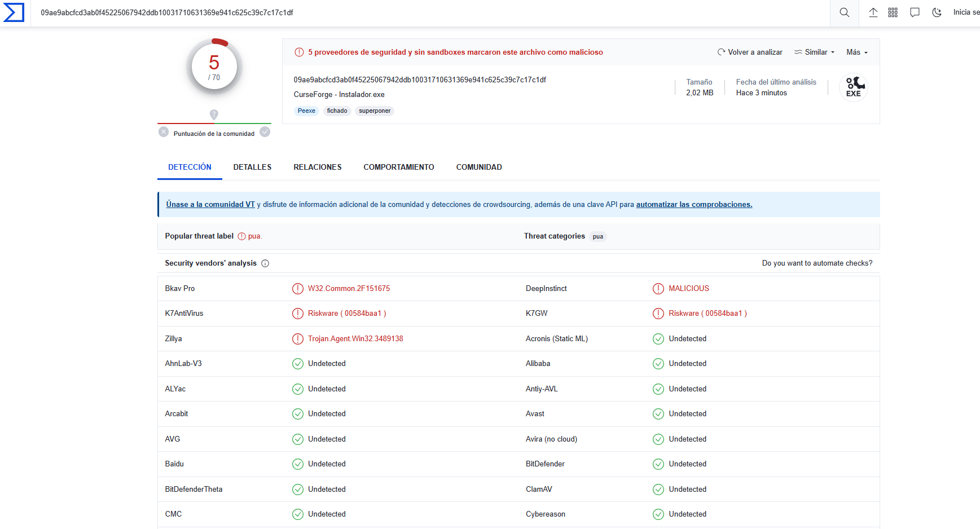Click the pua threat category tag
The height and width of the screenshot is (529, 980).
tap(598, 236)
